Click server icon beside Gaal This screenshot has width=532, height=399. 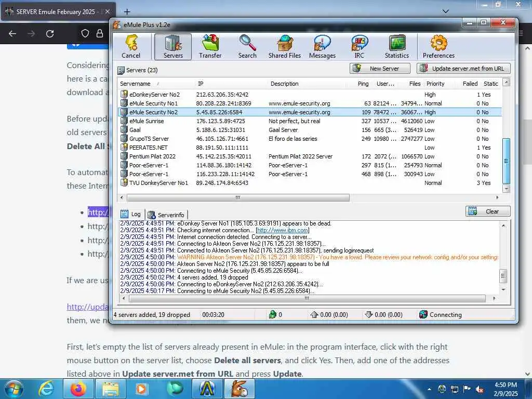click(124, 129)
